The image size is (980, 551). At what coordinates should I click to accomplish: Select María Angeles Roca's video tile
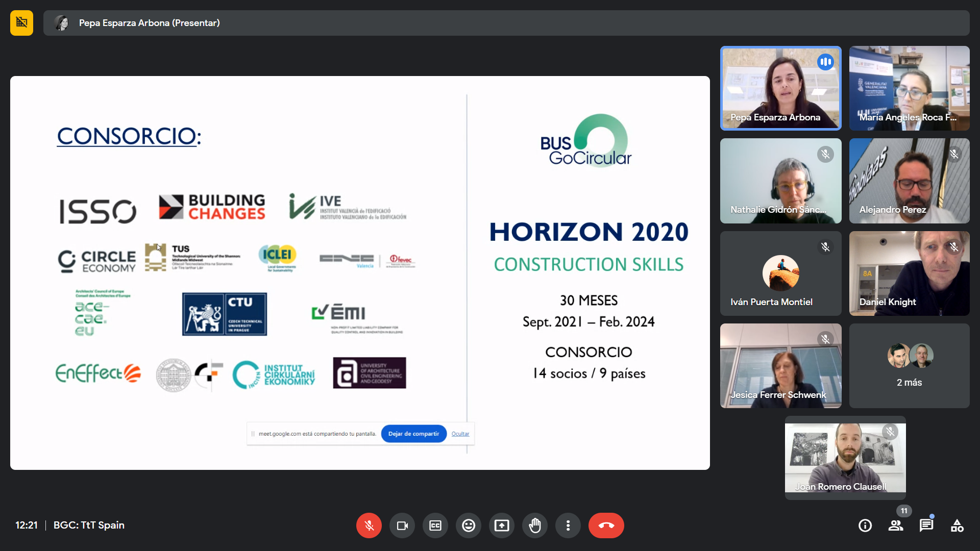[910, 88]
